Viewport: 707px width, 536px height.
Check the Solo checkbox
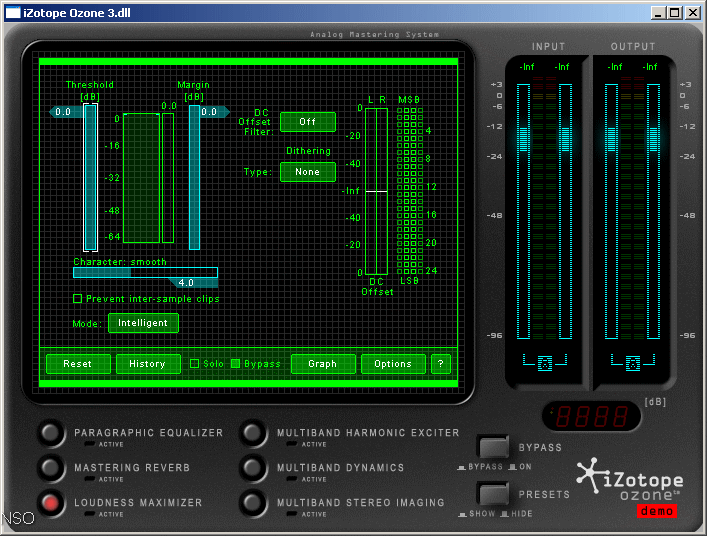point(194,363)
